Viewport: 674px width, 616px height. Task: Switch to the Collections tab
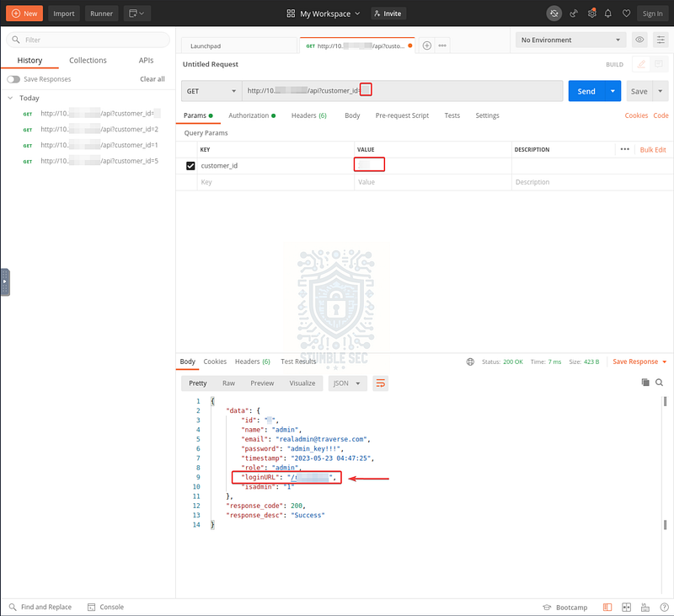(88, 60)
